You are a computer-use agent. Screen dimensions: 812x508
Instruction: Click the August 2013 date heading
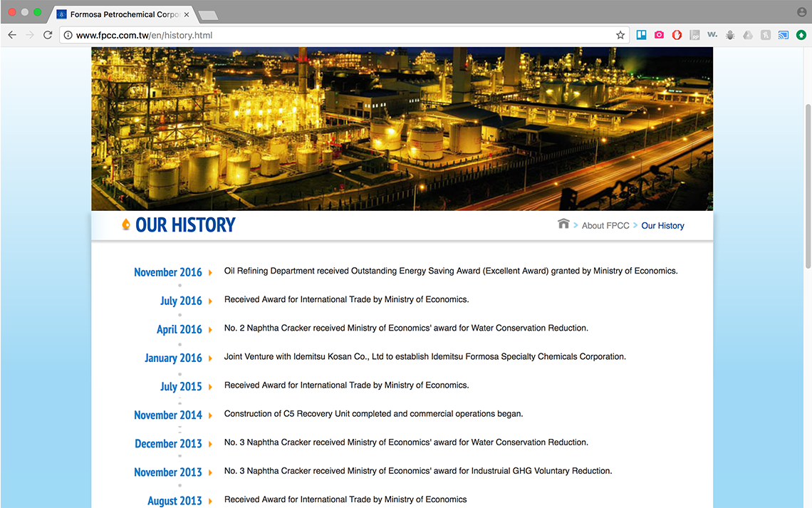pyautogui.click(x=175, y=501)
